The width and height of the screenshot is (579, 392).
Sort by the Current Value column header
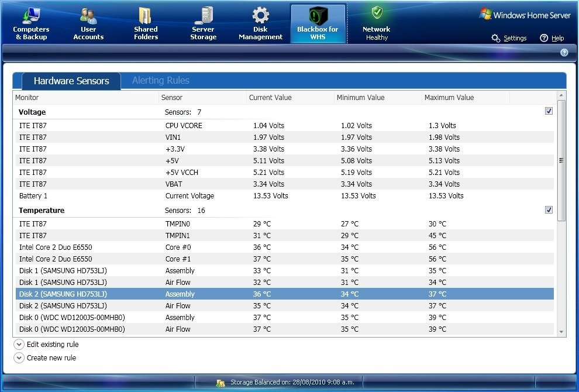point(290,98)
